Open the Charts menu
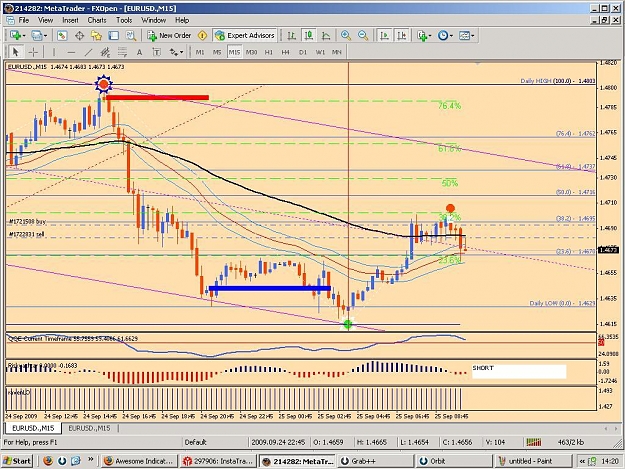Image resolution: width=625 pixels, height=469 pixels. (x=97, y=20)
